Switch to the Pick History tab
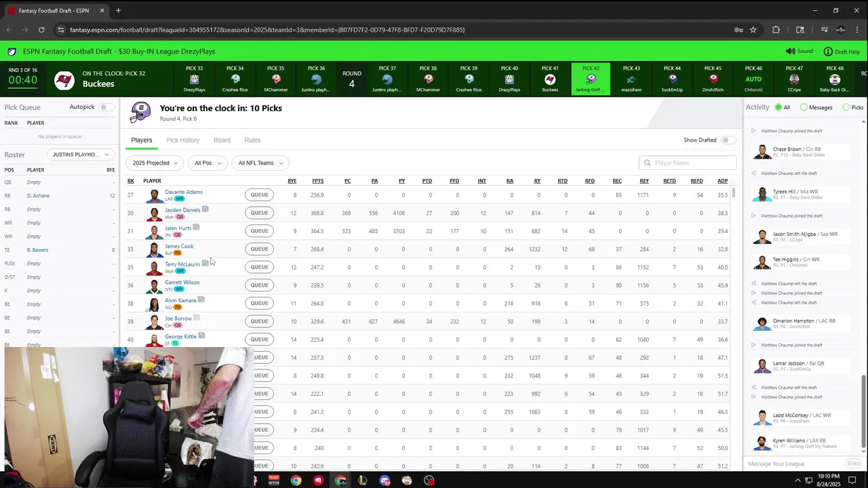 coord(182,140)
